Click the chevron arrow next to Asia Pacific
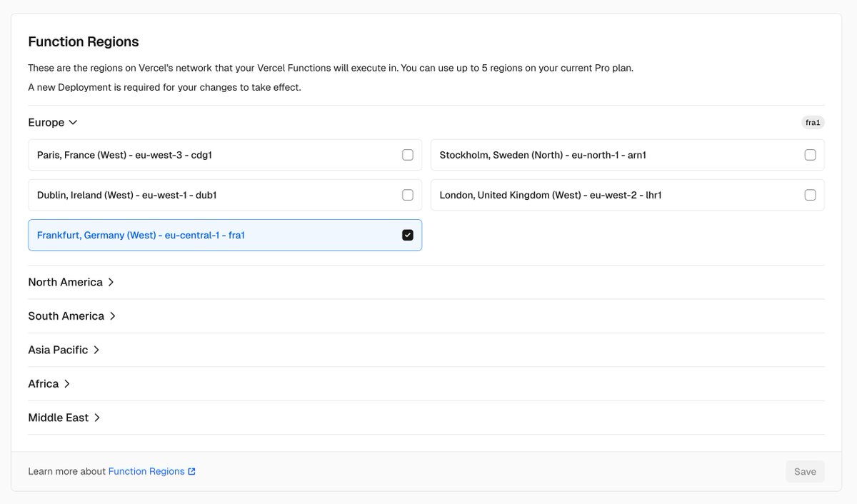Image resolution: width=857 pixels, height=504 pixels. point(96,350)
